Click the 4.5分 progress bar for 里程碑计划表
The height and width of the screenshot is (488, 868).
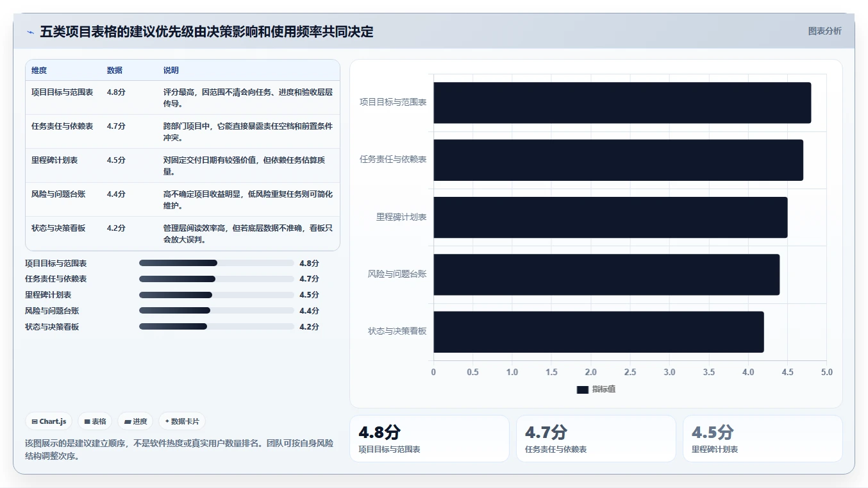pyautogui.click(x=216, y=295)
